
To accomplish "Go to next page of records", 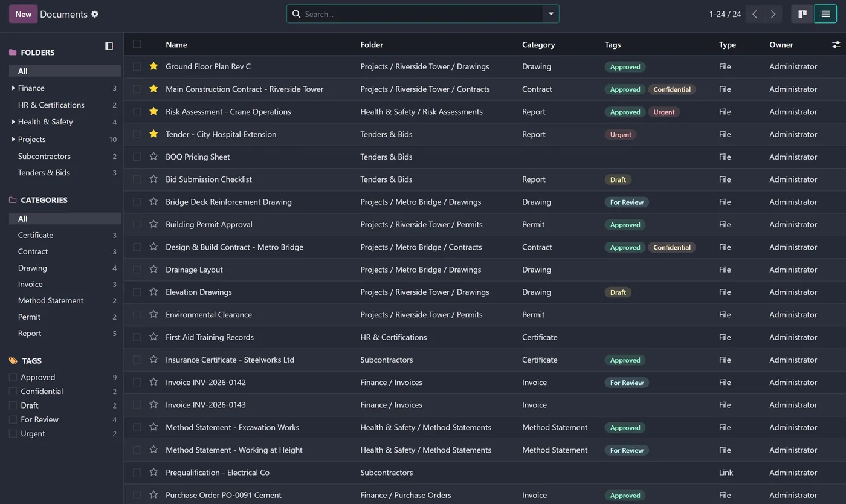I will point(773,14).
